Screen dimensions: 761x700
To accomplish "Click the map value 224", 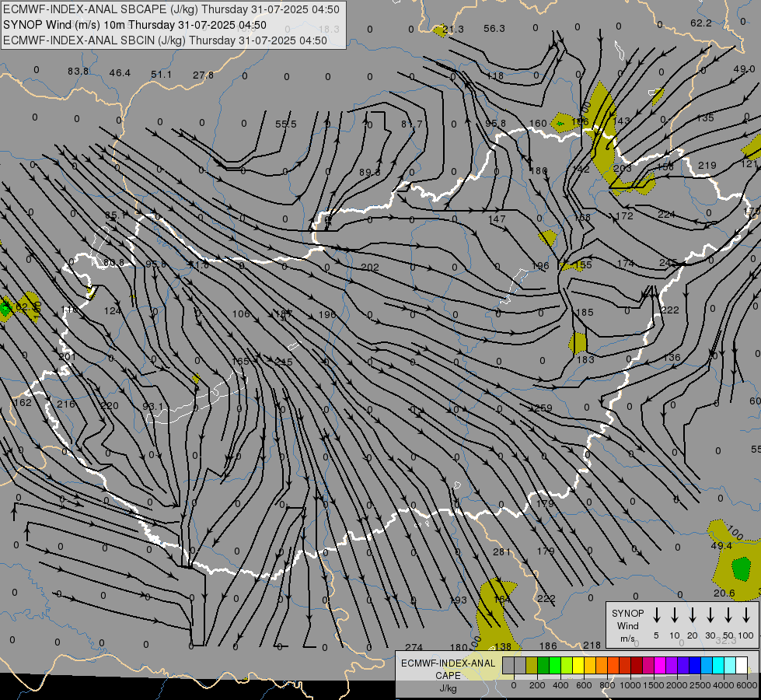I will [666, 214].
